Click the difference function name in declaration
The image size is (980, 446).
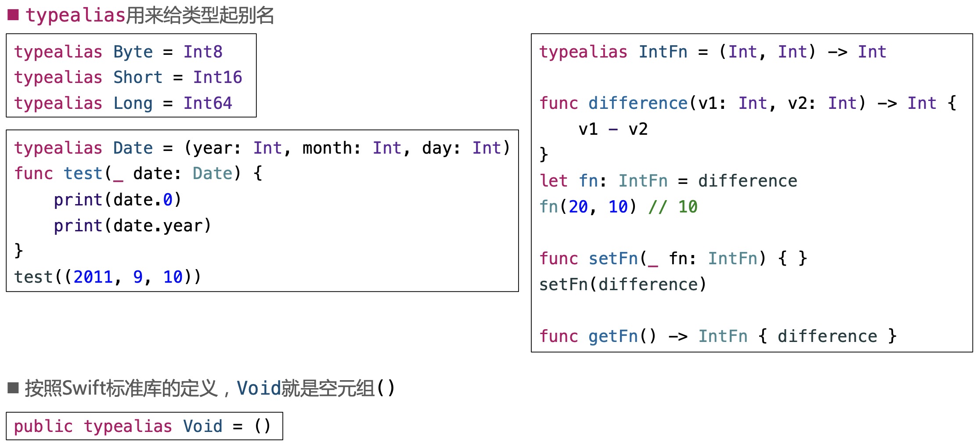638,103
